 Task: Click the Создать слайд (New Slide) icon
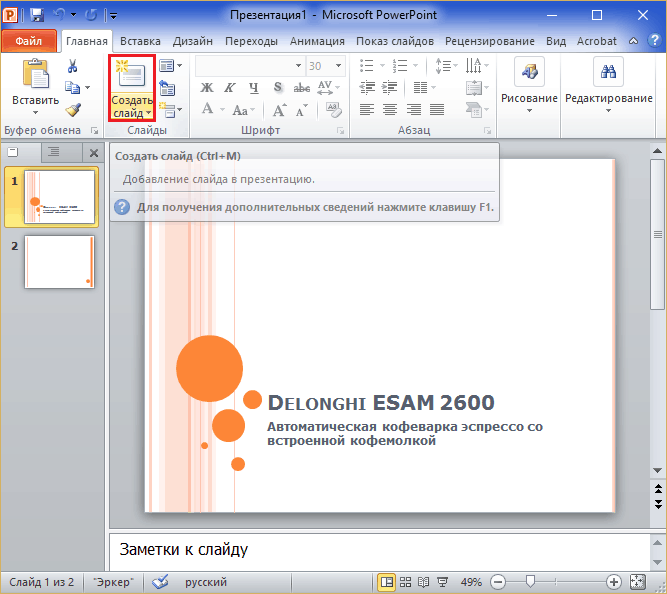coord(131,76)
